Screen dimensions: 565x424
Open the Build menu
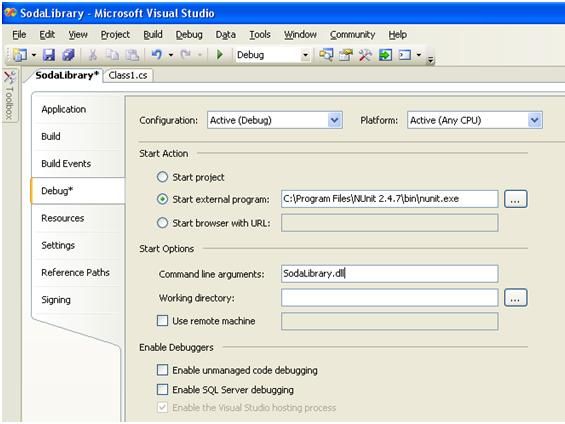[x=153, y=35]
